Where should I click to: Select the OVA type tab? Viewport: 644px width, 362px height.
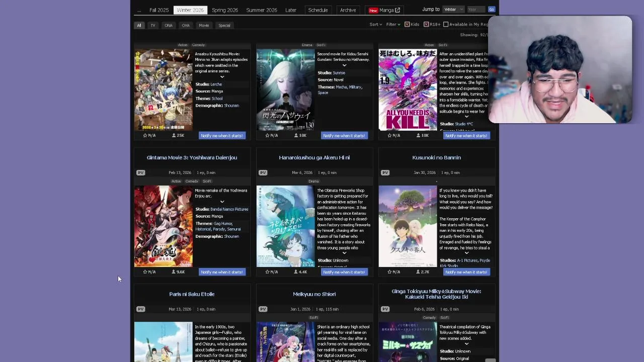[186, 25]
